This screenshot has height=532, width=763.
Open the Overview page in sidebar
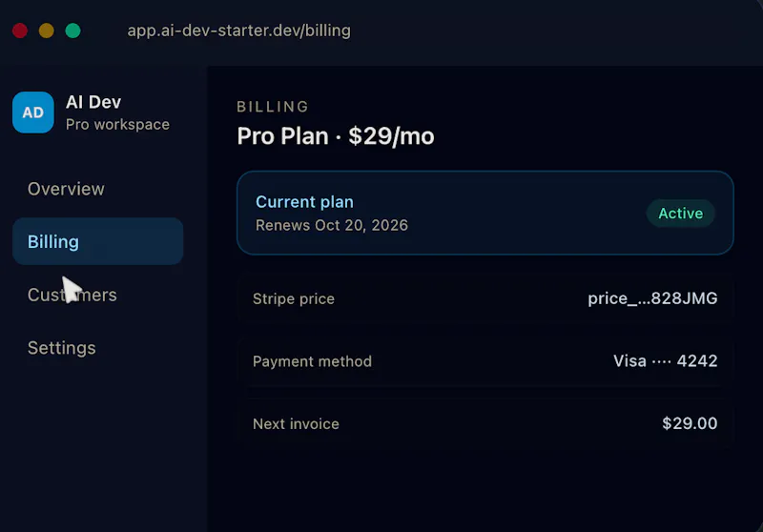(x=66, y=189)
